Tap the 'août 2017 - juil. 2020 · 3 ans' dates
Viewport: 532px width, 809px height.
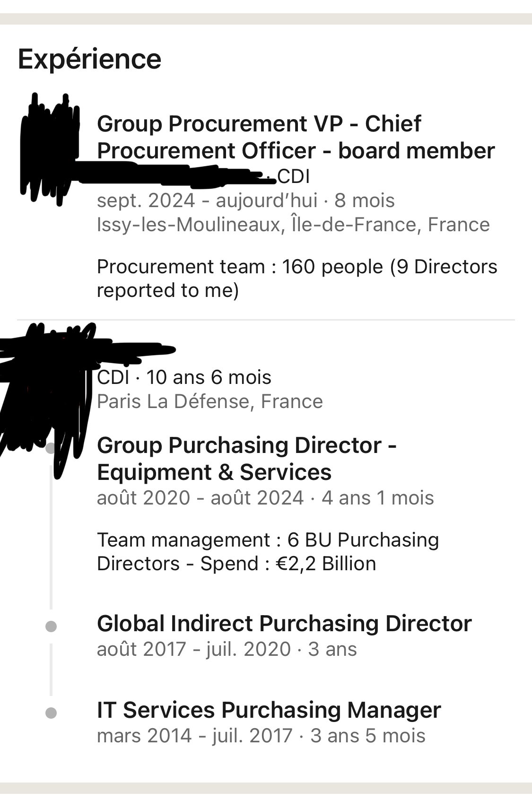(227, 649)
